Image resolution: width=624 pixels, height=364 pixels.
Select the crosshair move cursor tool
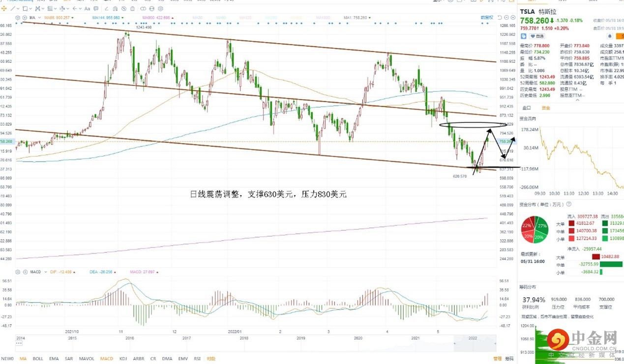[x=4, y=8]
